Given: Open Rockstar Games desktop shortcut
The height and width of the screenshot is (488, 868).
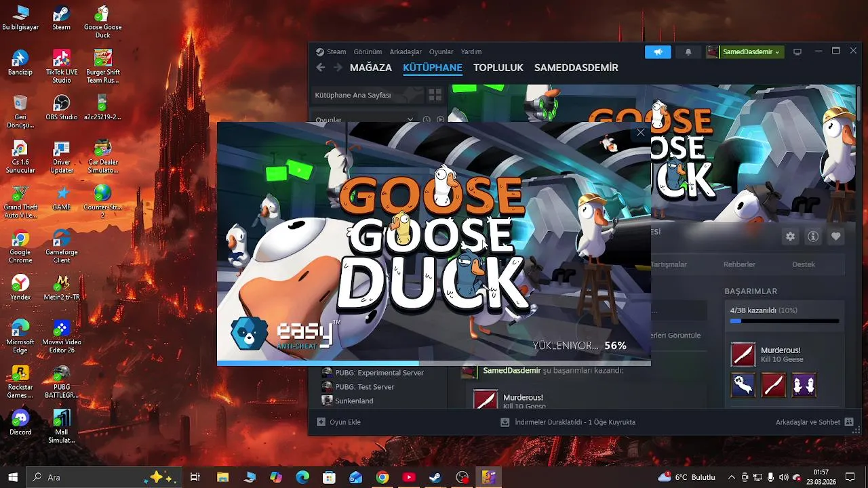Looking at the screenshot, I should click(x=20, y=382).
